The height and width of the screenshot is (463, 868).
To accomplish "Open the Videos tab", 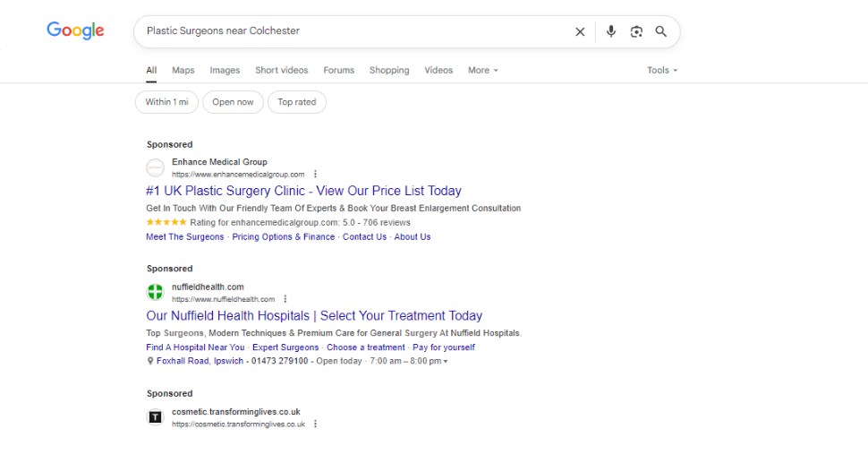I will point(438,71).
